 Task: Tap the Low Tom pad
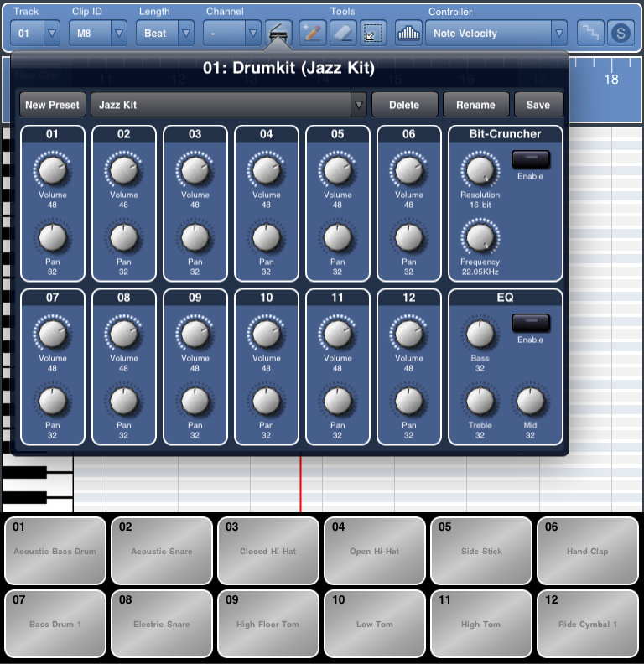click(375, 624)
